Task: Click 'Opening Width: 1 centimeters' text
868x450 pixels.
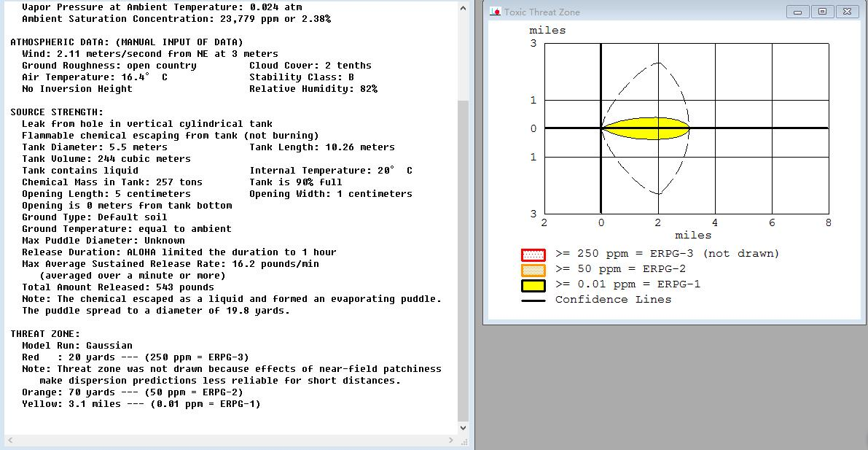Action: pyautogui.click(x=331, y=193)
